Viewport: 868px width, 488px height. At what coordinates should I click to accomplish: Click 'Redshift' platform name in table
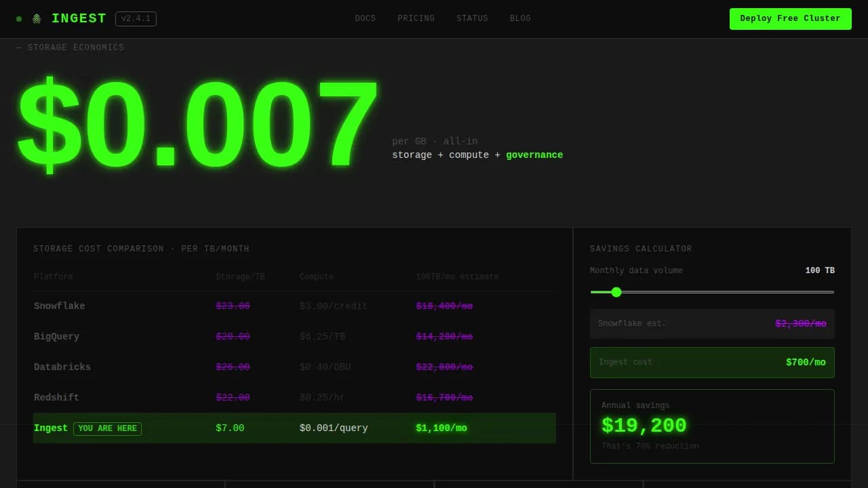[x=56, y=398]
